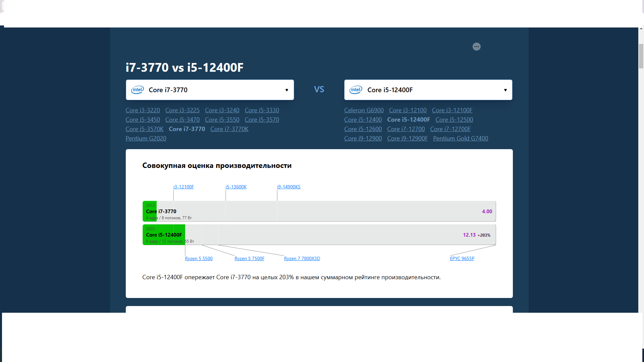
Task: Open the Core i5-12400F dropdown arrow
Action: coord(505,90)
